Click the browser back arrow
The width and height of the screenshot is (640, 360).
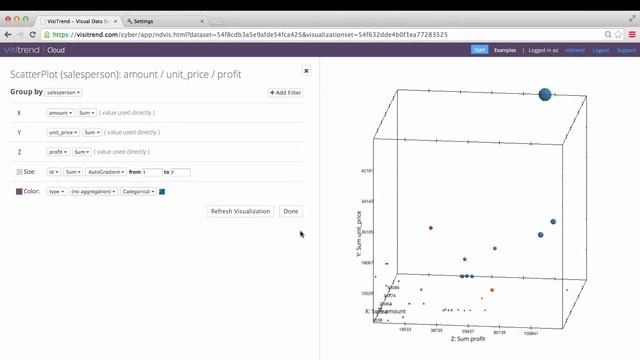(8, 35)
